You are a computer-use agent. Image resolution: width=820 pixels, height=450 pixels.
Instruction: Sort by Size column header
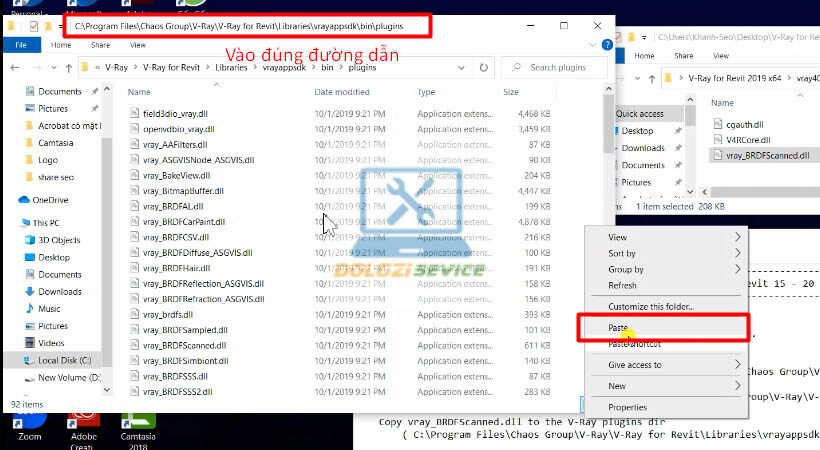(511, 92)
